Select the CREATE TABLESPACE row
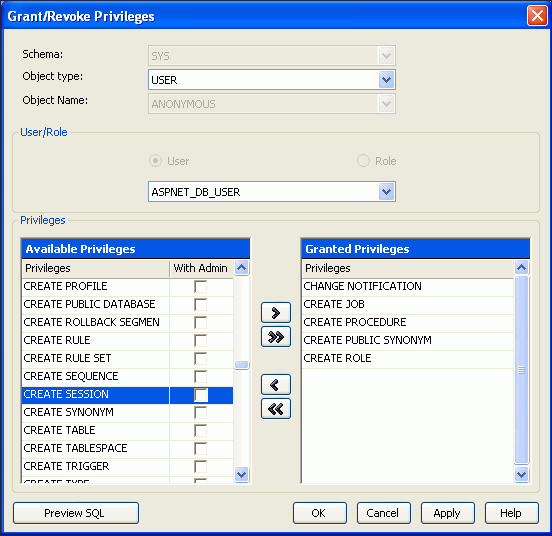The height and width of the screenshot is (536, 552). point(96,448)
